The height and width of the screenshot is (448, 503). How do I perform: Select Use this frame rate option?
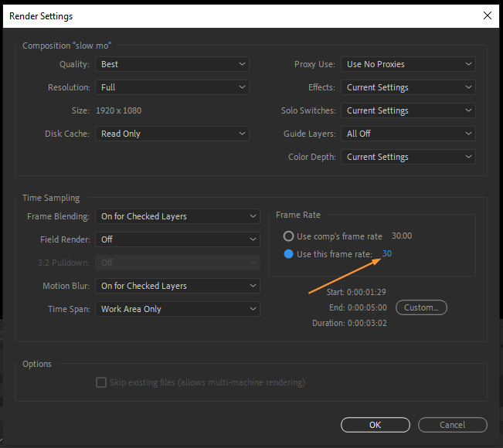[289, 254]
